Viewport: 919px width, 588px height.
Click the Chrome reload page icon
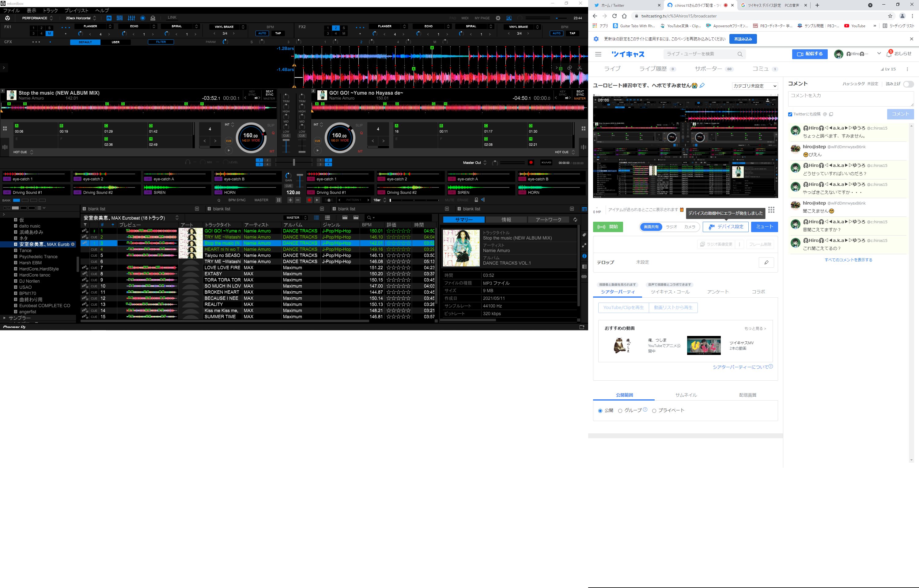point(614,16)
